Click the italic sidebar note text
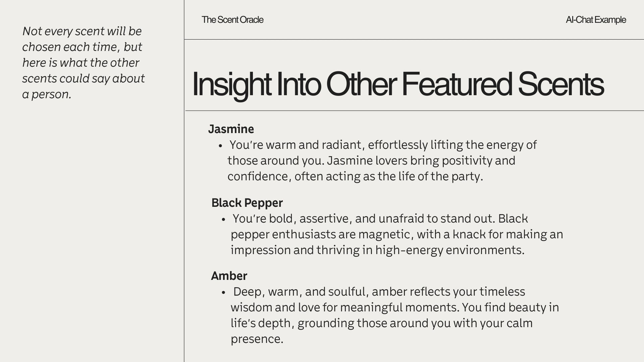The width and height of the screenshot is (644, 362). point(84,63)
